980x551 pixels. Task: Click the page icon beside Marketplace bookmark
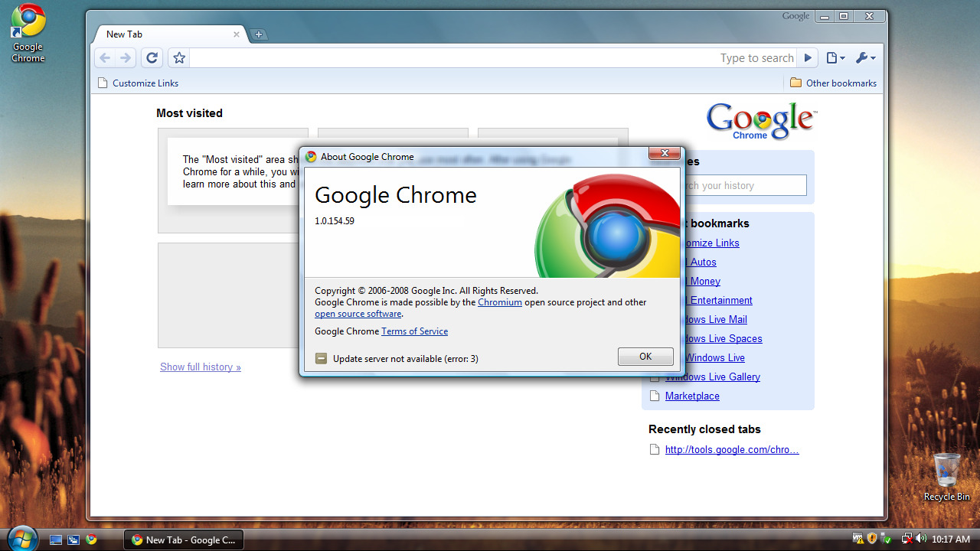tap(655, 396)
